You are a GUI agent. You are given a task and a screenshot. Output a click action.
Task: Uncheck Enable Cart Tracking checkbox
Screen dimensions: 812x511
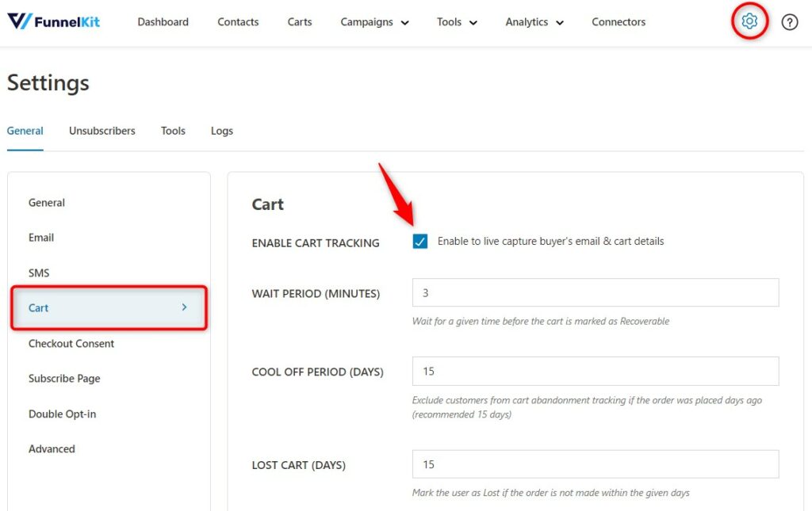pos(420,242)
